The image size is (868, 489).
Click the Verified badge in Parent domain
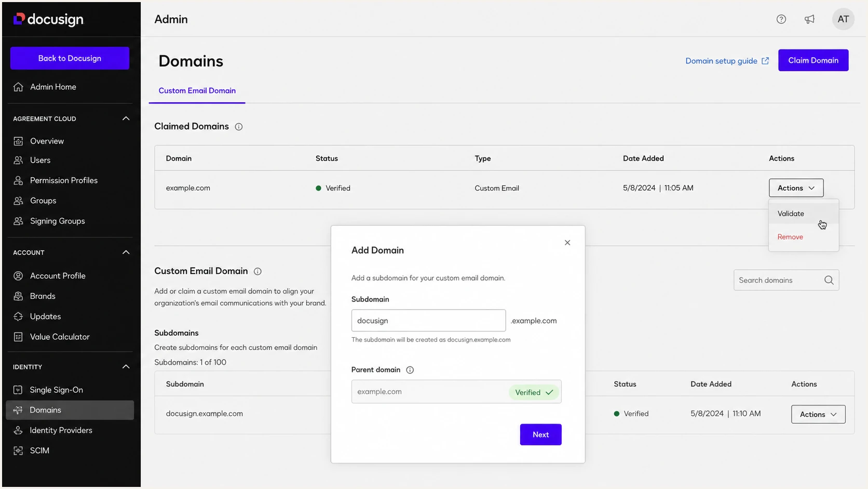click(534, 392)
